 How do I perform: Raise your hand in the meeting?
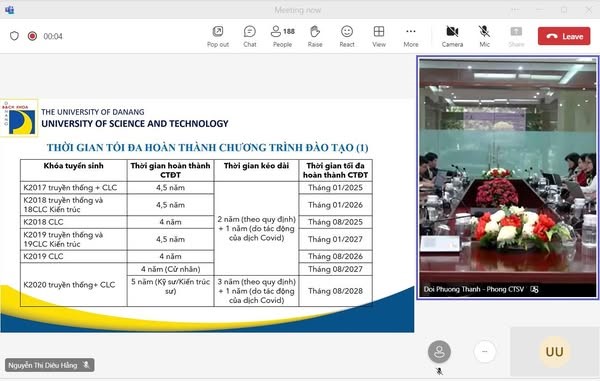pos(315,37)
